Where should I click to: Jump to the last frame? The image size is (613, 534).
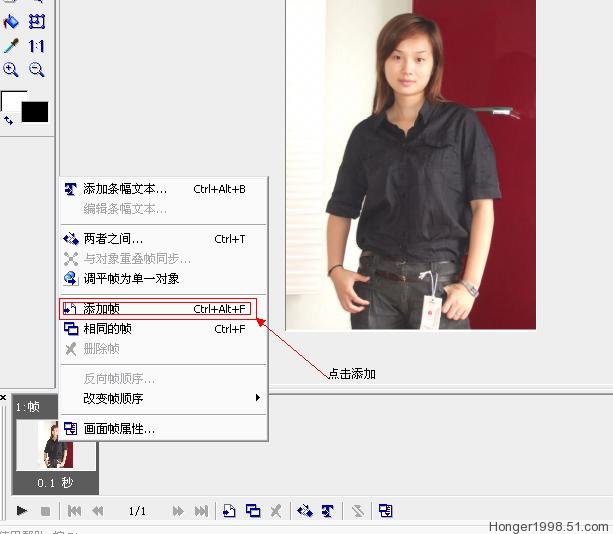pyautogui.click(x=201, y=511)
